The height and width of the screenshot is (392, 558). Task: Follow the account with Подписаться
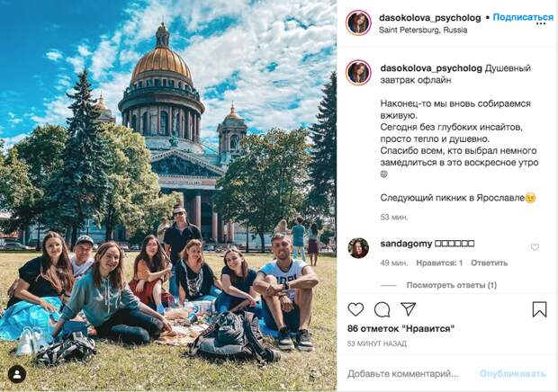[523, 17]
